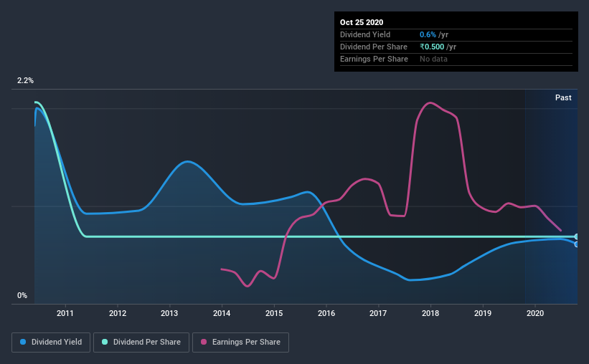Select the 2015 label on the time axis

pyautogui.click(x=274, y=313)
